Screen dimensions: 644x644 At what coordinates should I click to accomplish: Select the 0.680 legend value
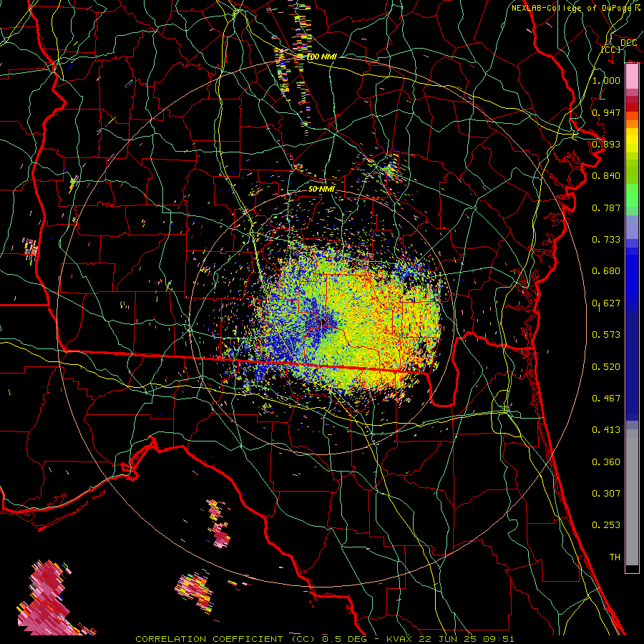(606, 271)
